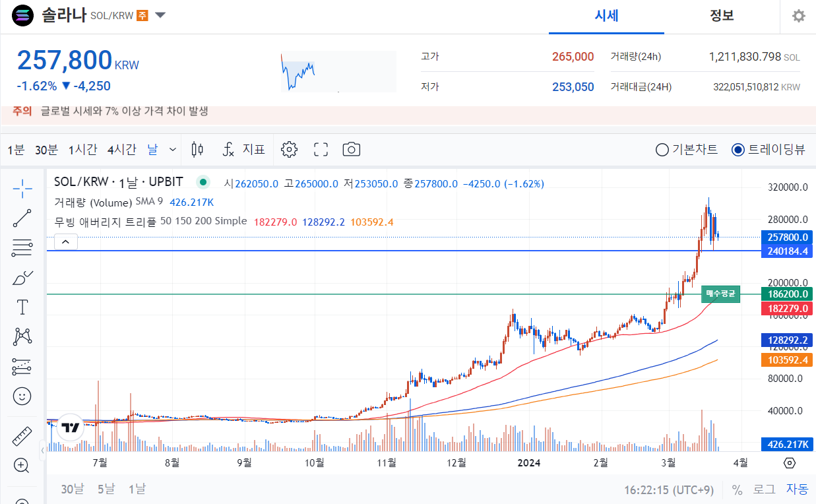The width and height of the screenshot is (816, 504).
Task: Select the trend line drawing tool
Action: pyautogui.click(x=22, y=218)
